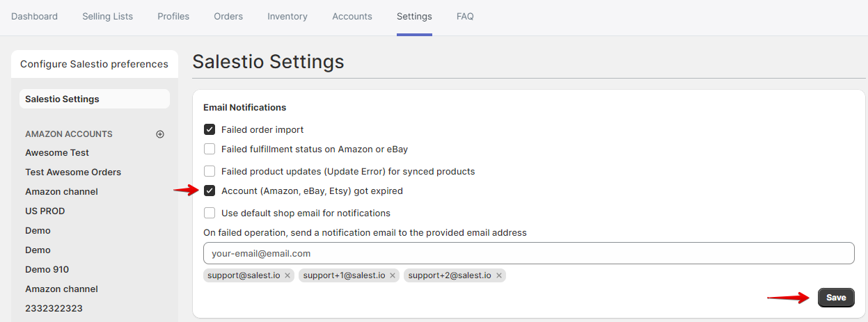The image size is (868, 322).
Task: Open the FAQ tab
Action: click(465, 16)
